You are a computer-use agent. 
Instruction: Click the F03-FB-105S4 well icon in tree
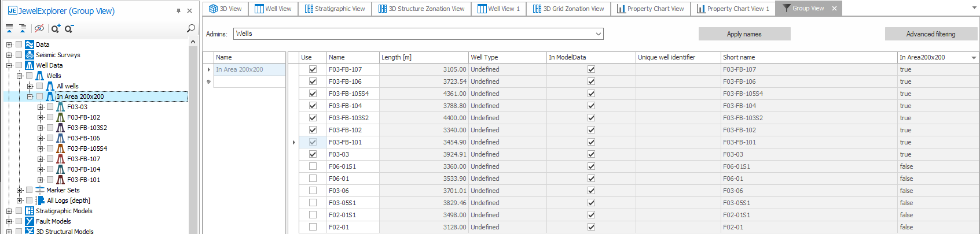pyautogui.click(x=60, y=148)
